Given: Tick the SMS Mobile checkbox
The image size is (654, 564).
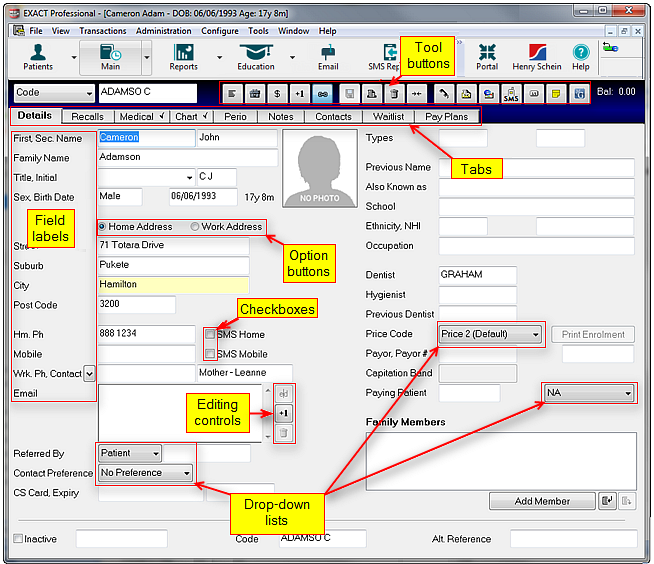Looking at the screenshot, I should coord(210,354).
